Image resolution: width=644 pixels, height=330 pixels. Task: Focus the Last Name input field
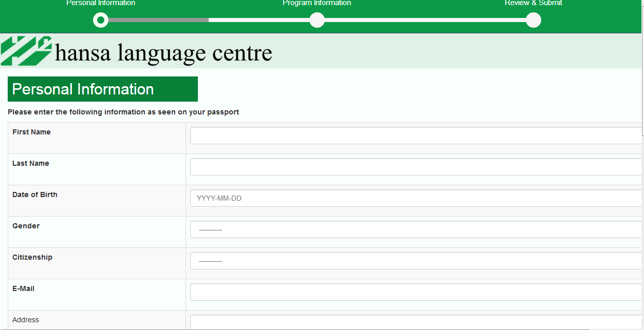[416, 167]
